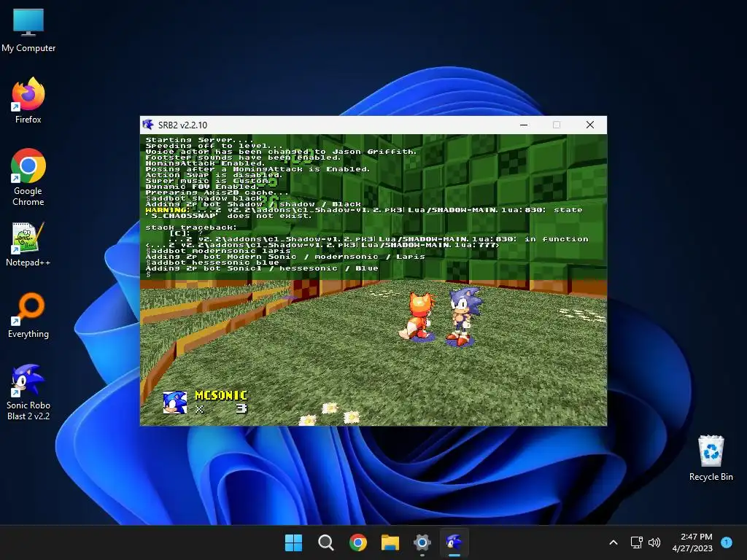Screen dimensions: 747x560
Task: Close the SRB2 v2.2.10 window
Action: 590,125
